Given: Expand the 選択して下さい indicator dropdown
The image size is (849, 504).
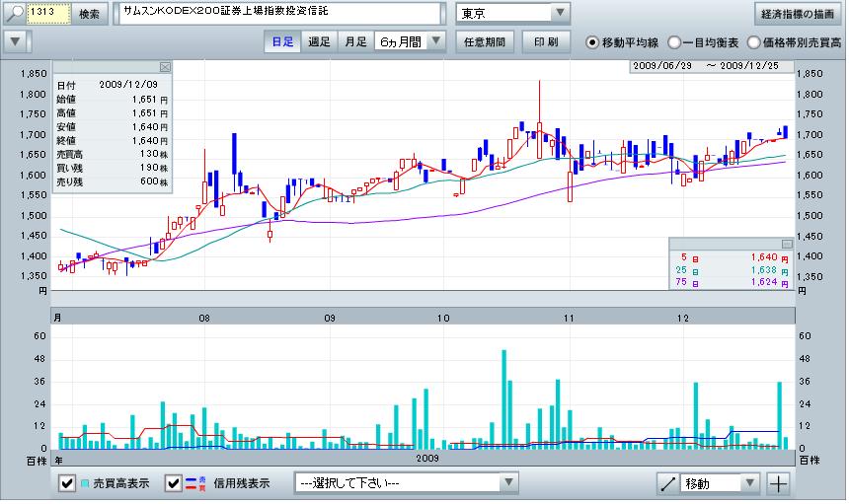Looking at the screenshot, I should pos(507,483).
